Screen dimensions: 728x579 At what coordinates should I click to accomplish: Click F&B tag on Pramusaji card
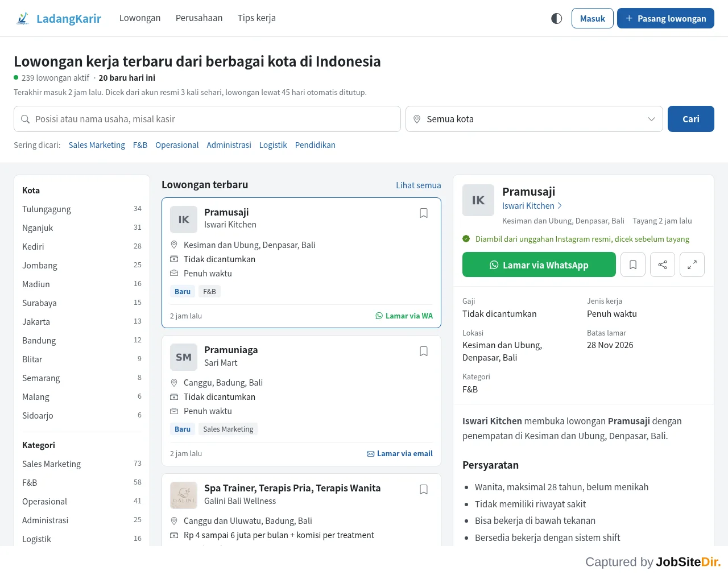(209, 291)
